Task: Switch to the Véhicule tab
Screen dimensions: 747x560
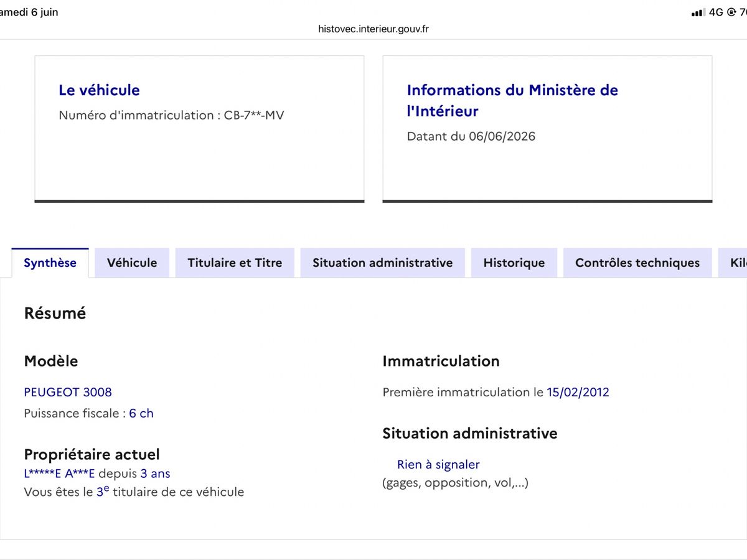Action: point(132,263)
